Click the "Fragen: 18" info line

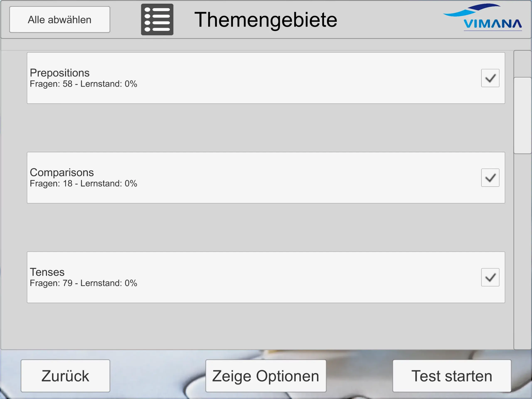[x=84, y=184]
